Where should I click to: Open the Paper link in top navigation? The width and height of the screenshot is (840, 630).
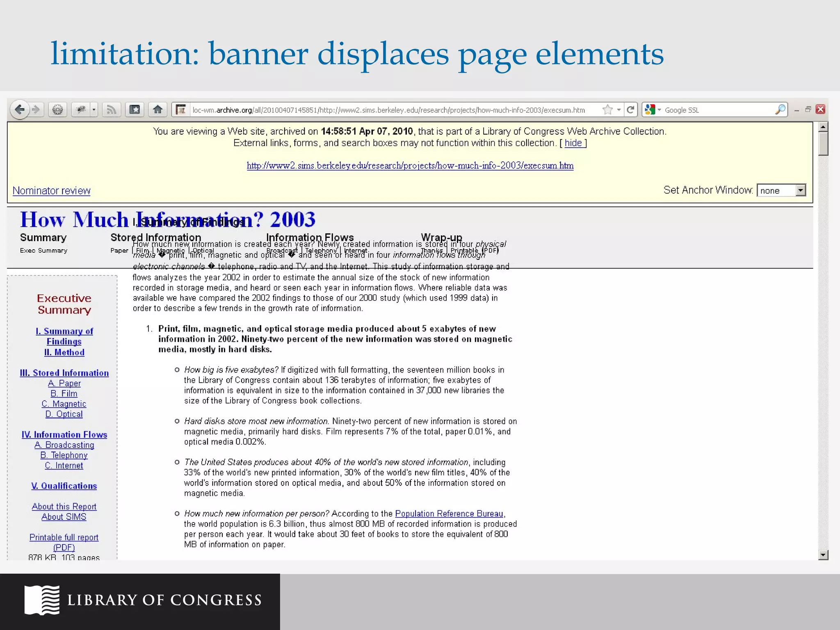point(119,250)
